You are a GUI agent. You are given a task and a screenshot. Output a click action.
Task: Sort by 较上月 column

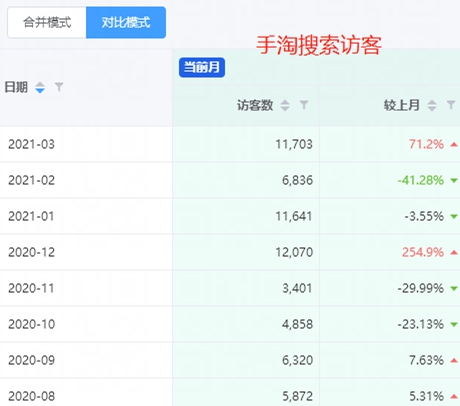pyautogui.click(x=432, y=106)
